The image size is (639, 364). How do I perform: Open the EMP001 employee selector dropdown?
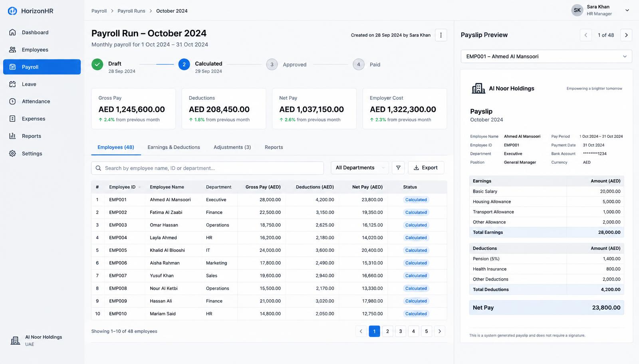coord(546,56)
